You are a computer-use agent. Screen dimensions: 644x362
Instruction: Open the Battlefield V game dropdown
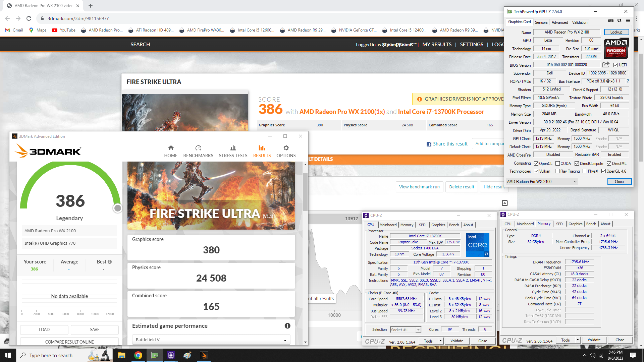click(x=211, y=340)
